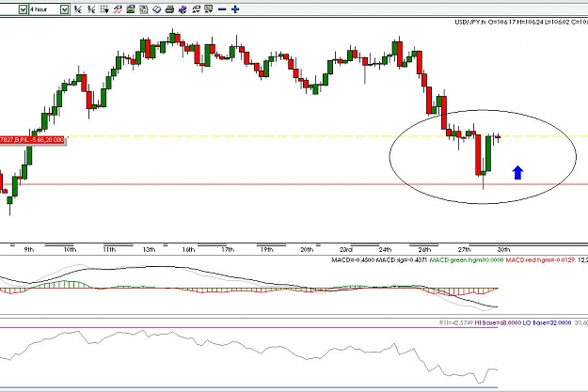Click the monitor display icon
The height and width of the screenshot is (392, 588).
tap(209, 9)
